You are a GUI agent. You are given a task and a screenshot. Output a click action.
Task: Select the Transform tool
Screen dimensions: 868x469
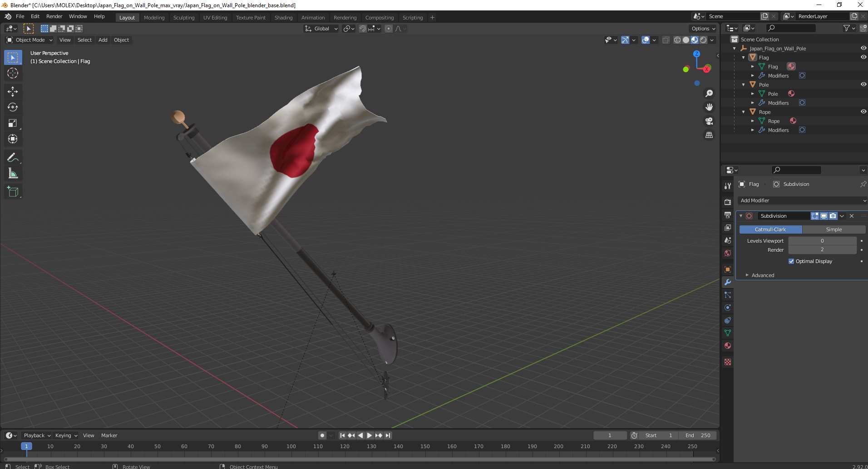pyautogui.click(x=13, y=139)
